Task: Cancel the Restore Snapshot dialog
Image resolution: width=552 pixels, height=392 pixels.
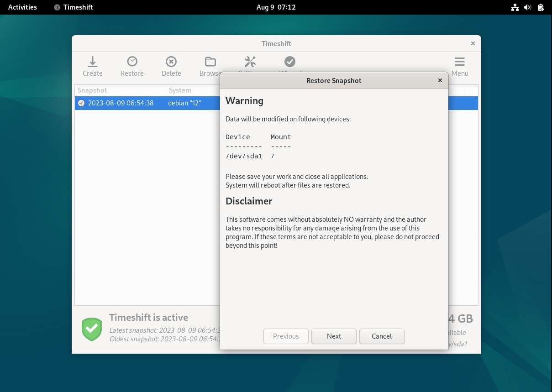Action: click(382, 336)
